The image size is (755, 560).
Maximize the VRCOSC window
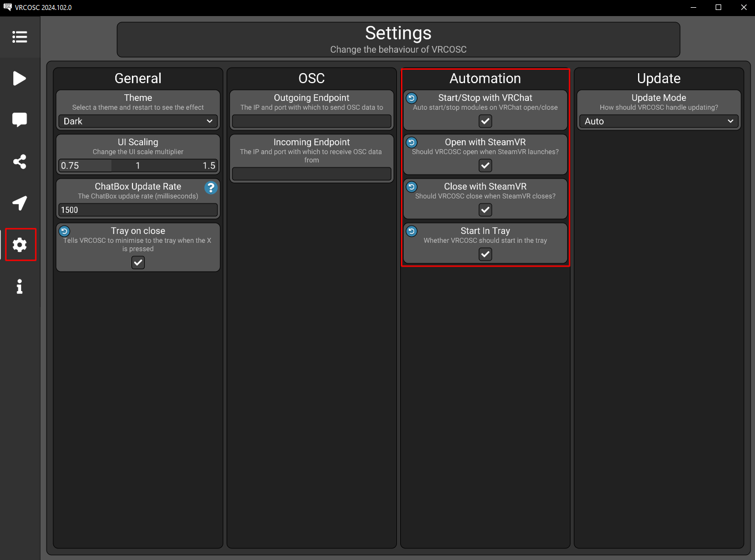[x=718, y=7]
